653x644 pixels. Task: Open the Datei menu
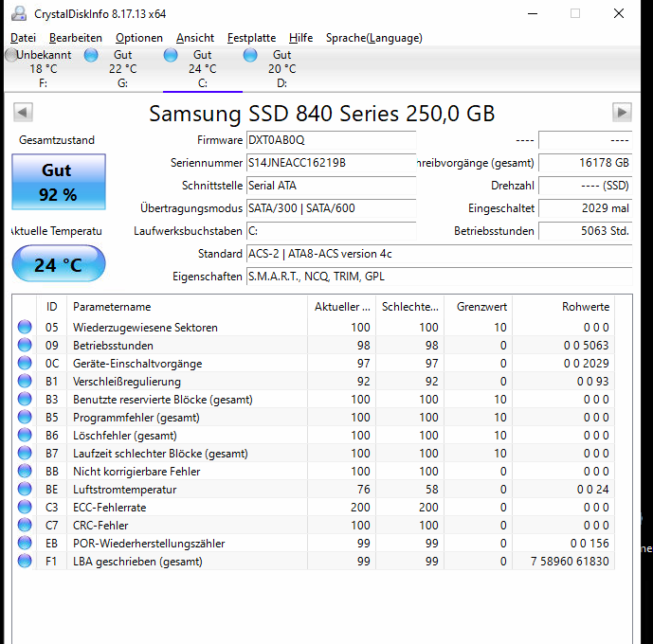tap(23, 38)
